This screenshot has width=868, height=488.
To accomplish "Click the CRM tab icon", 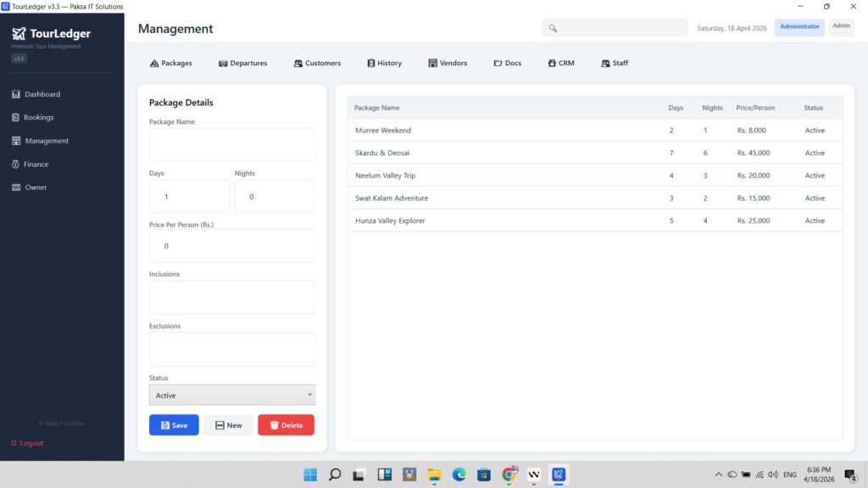I will point(552,64).
